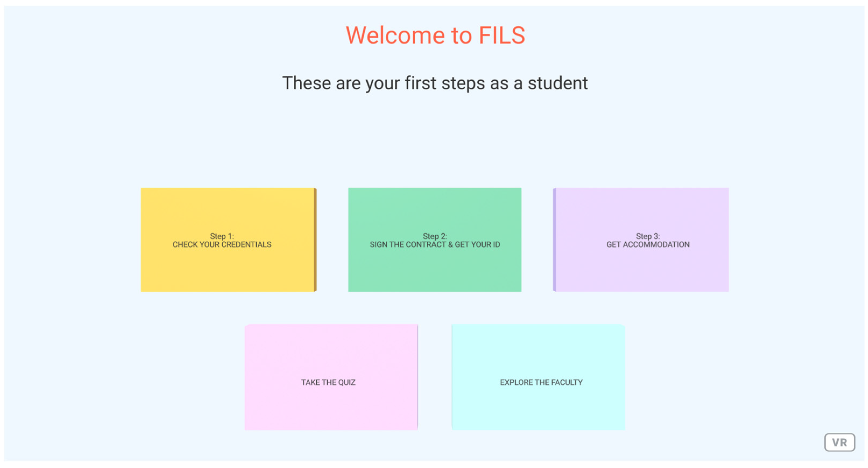Click the word "FILS" in the title

(x=502, y=35)
